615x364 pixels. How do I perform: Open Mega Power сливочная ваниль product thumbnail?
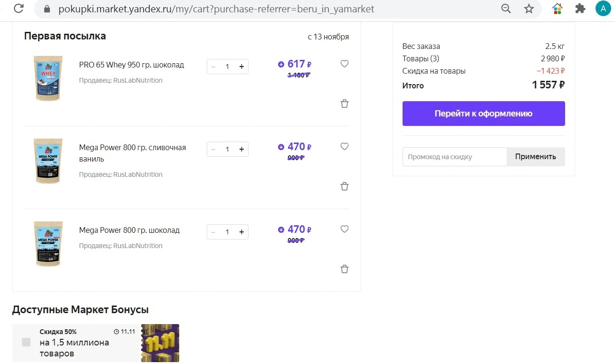click(48, 161)
